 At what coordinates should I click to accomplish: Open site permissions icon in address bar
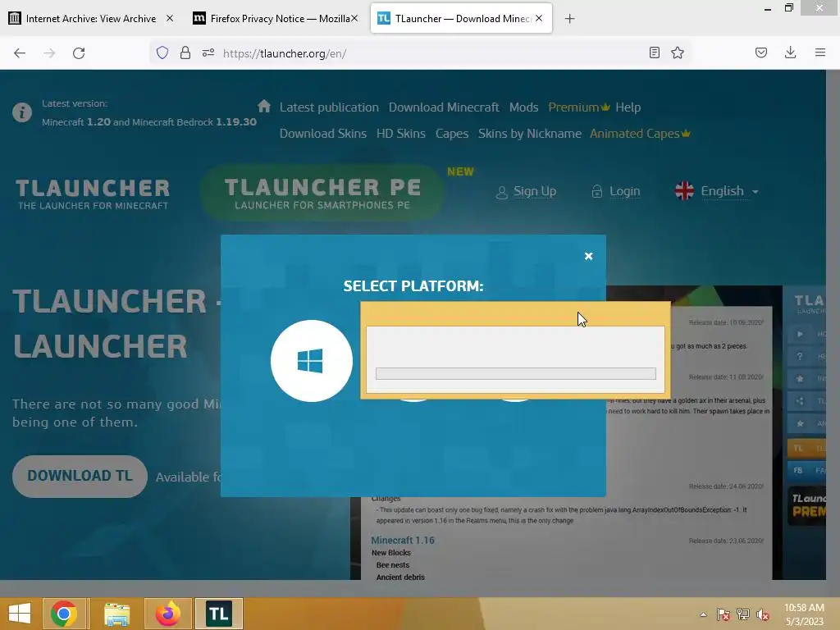click(x=208, y=52)
